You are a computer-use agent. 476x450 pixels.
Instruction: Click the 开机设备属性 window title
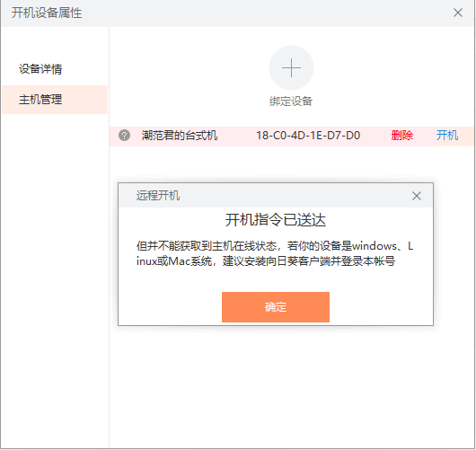47,13
